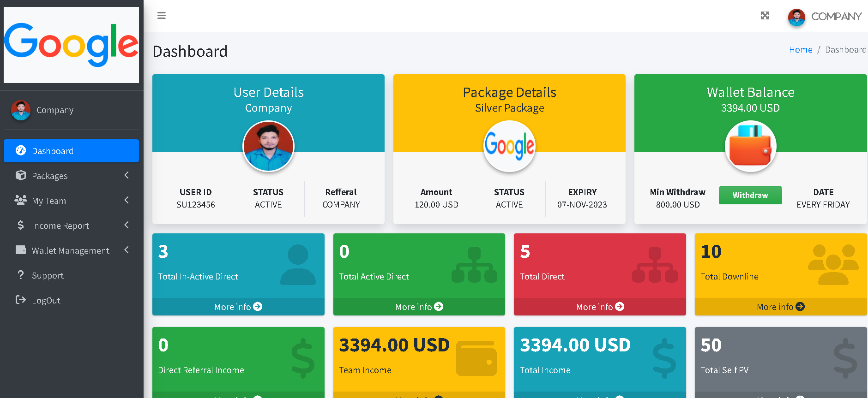Open the Wallet Management menu item
This screenshot has width=868, height=398.
[71, 250]
